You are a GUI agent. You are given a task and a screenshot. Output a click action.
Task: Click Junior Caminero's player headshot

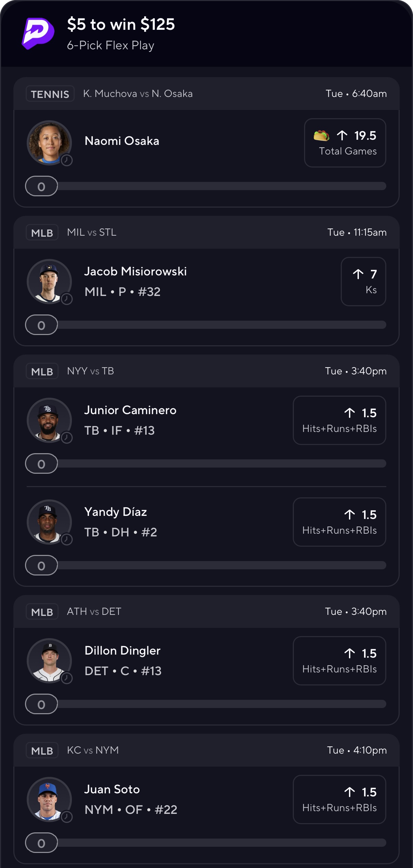[x=49, y=420]
